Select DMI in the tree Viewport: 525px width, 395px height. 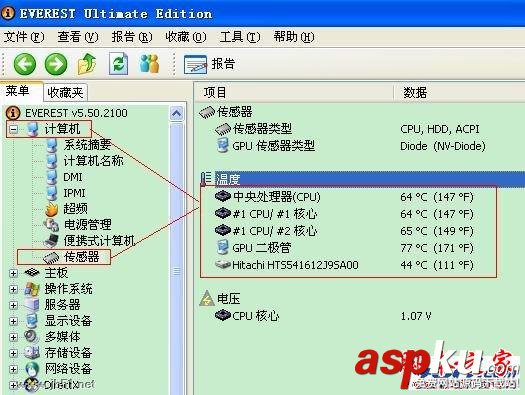coord(73,177)
